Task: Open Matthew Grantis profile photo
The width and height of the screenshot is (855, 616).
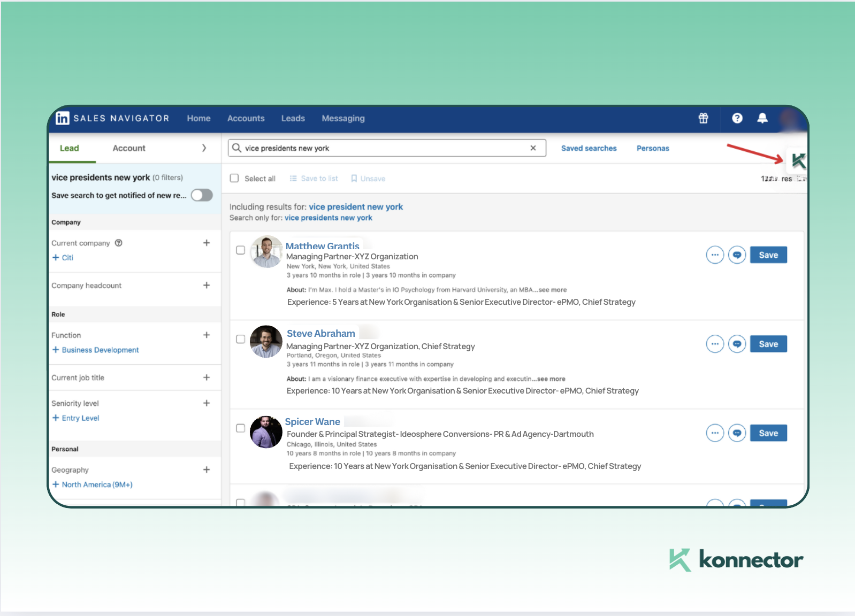Action: 266,252
